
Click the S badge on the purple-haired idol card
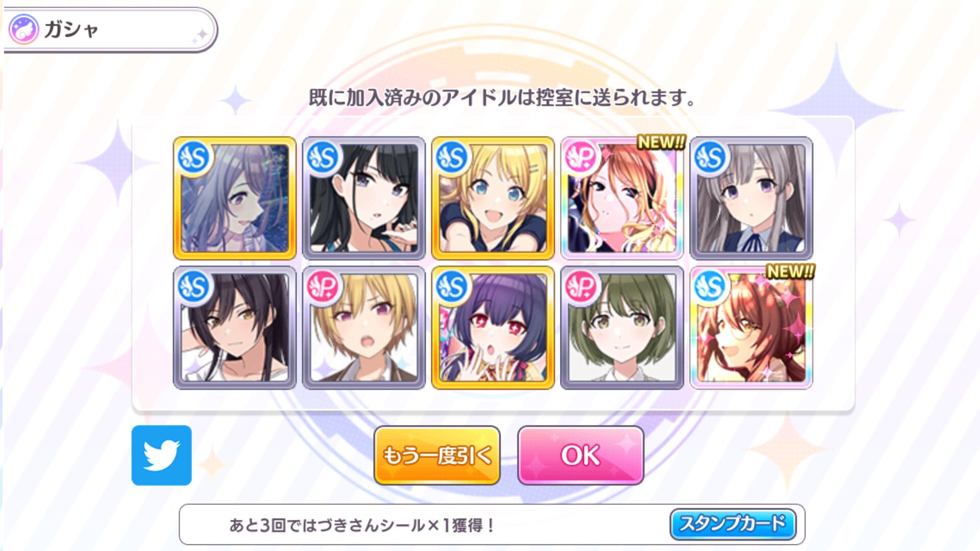coord(193,157)
